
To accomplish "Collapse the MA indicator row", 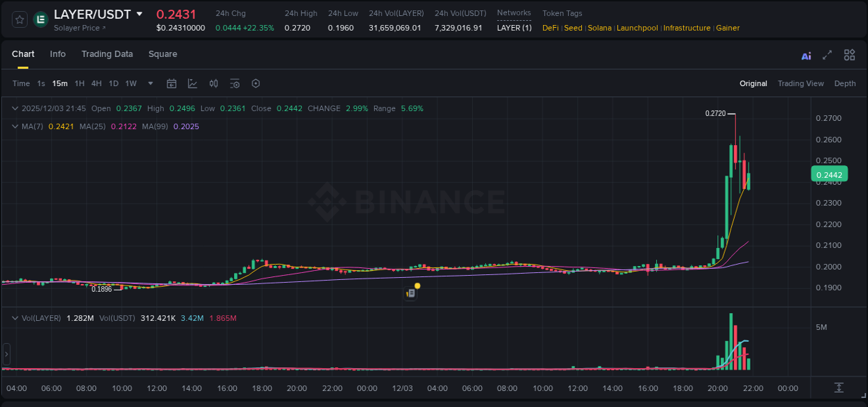I will [14, 126].
